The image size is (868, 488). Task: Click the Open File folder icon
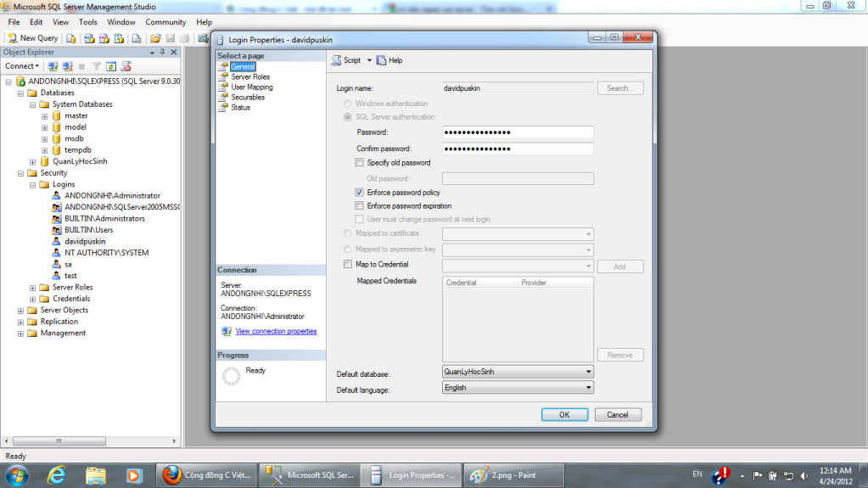point(155,38)
